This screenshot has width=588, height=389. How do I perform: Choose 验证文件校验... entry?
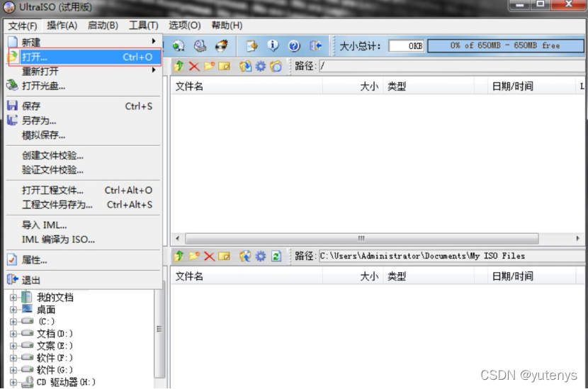pos(84,170)
